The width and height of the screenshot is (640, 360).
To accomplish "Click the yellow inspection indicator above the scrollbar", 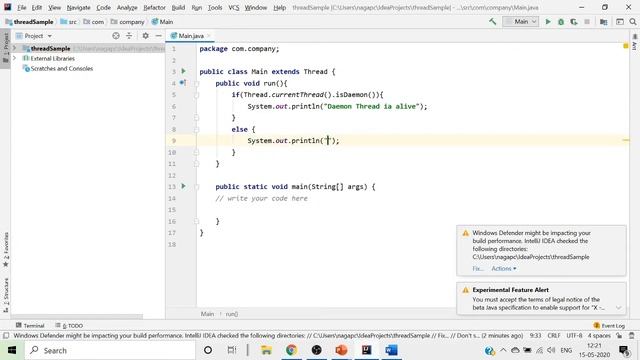I will [626, 46].
